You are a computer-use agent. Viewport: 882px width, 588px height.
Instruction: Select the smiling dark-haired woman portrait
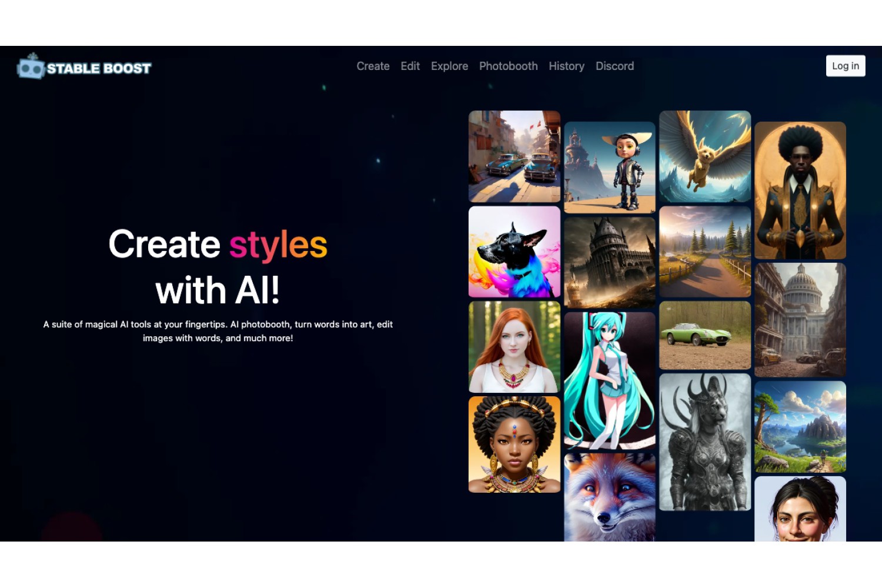click(800, 509)
